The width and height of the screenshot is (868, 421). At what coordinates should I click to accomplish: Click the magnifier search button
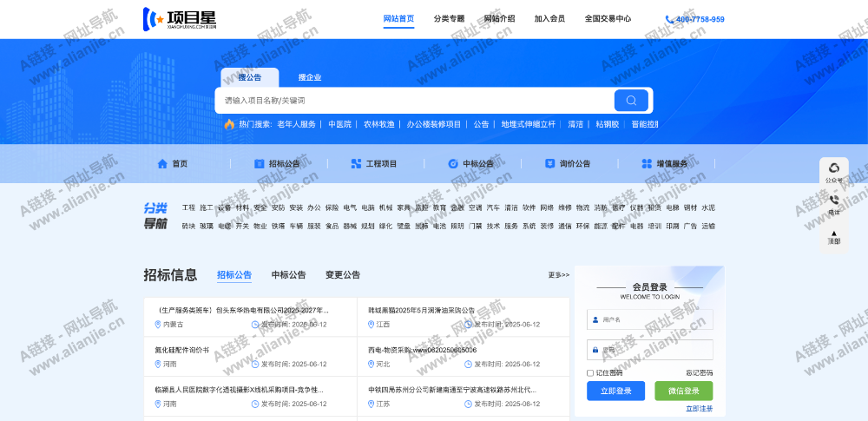[x=631, y=101]
